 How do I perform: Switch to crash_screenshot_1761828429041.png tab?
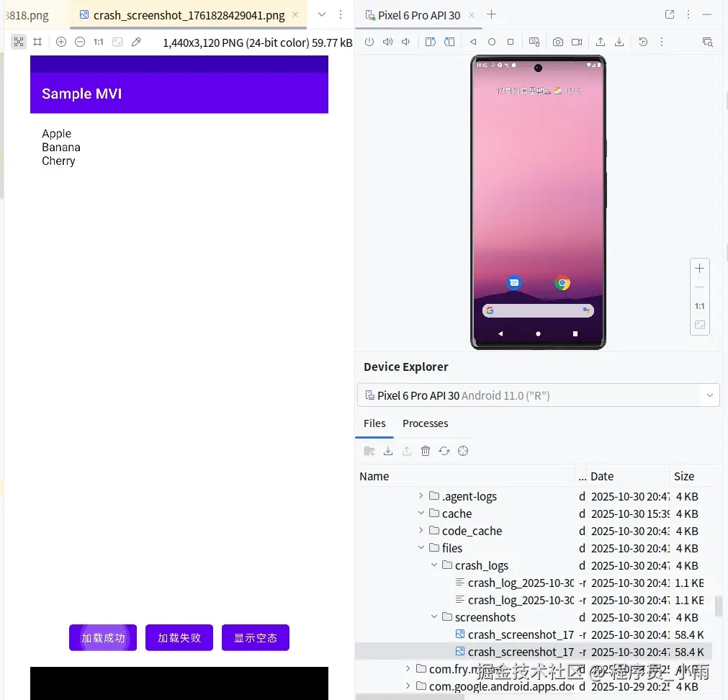(189, 15)
